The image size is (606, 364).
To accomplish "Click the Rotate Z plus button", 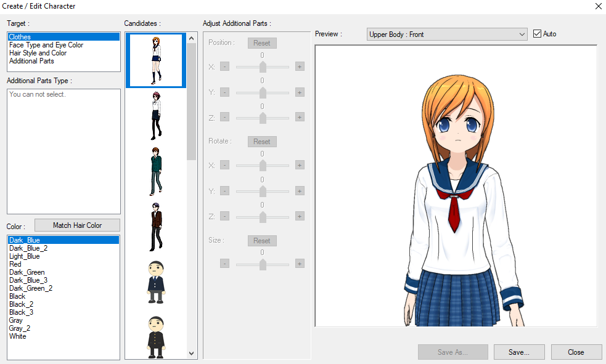I will click(x=300, y=216).
